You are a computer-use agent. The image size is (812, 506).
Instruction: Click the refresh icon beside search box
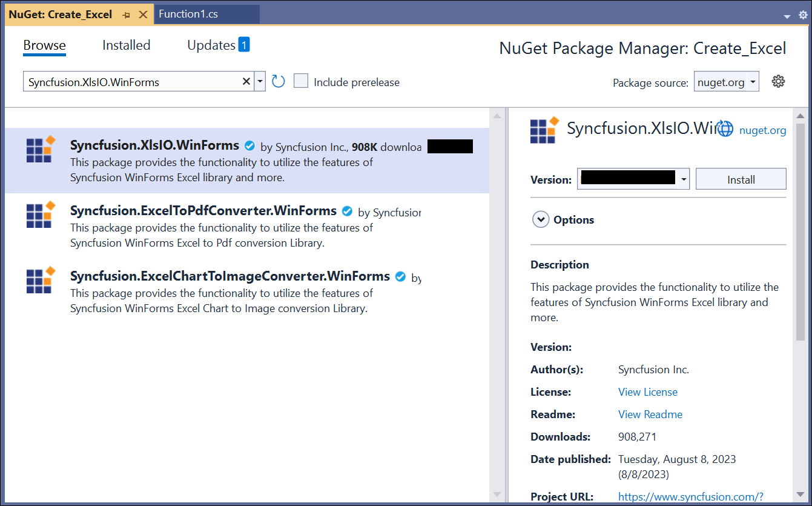click(278, 82)
